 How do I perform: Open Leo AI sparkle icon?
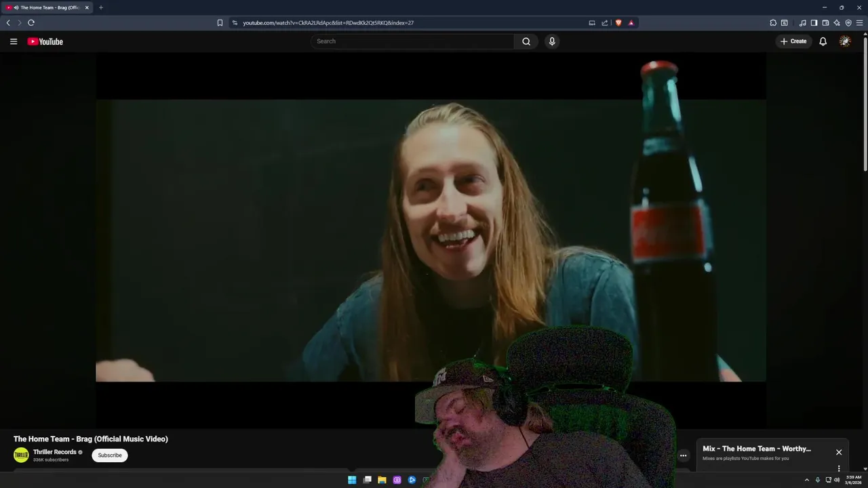click(837, 22)
